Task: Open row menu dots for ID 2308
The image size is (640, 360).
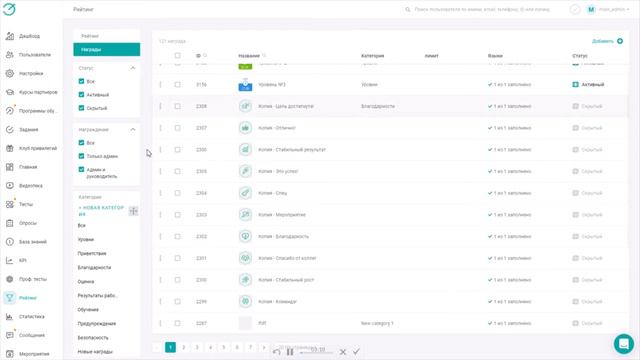Action: [x=160, y=106]
